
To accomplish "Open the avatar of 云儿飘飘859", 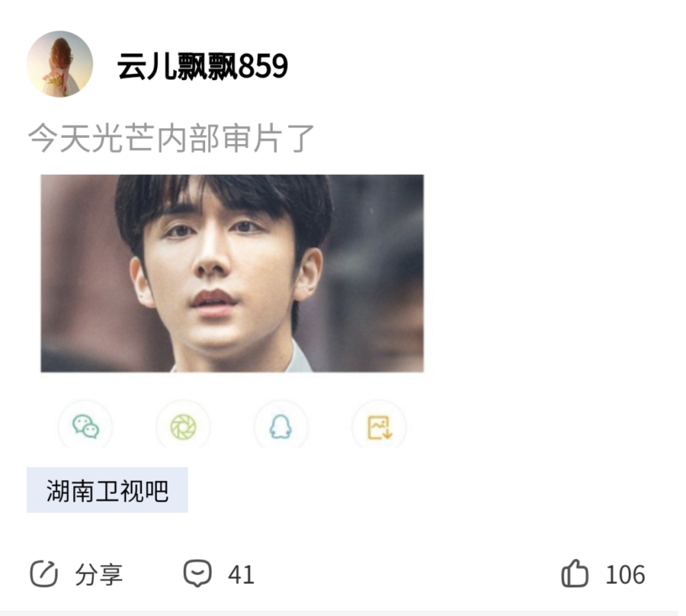I will pos(60,64).
